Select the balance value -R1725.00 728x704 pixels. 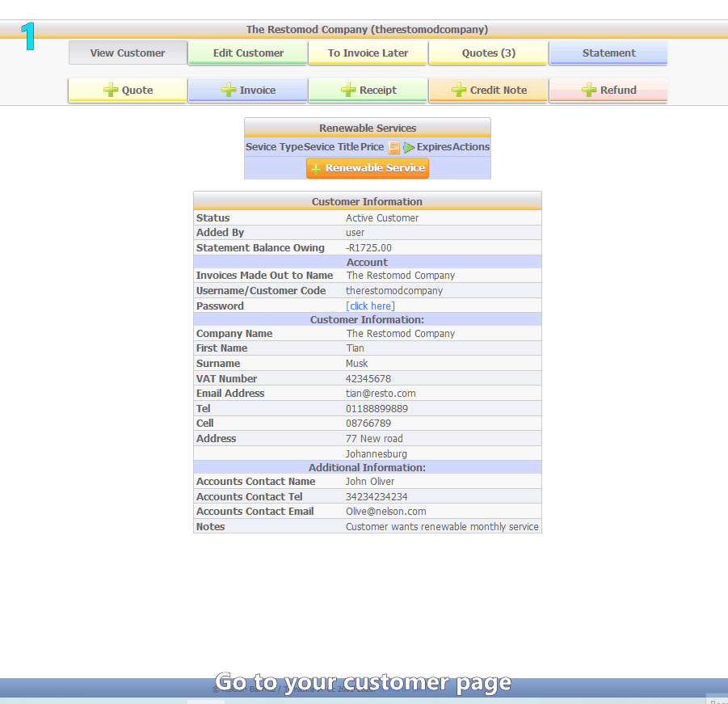pyautogui.click(x=368, y=248)
